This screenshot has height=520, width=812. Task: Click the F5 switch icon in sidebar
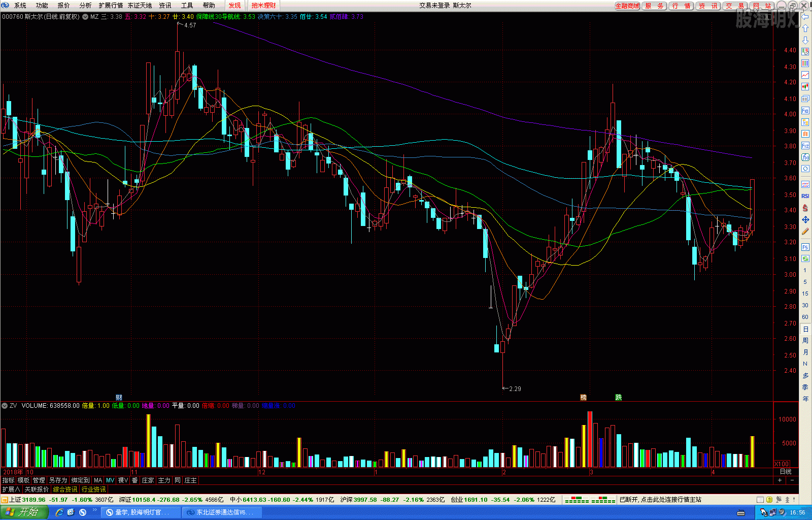pos(805,247)
